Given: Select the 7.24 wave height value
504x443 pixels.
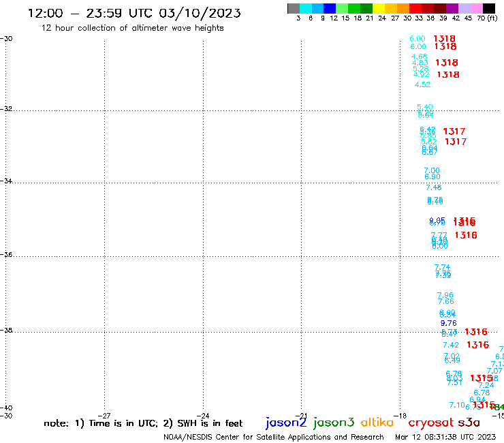Looking at the screenshot, I should [486, 385].
